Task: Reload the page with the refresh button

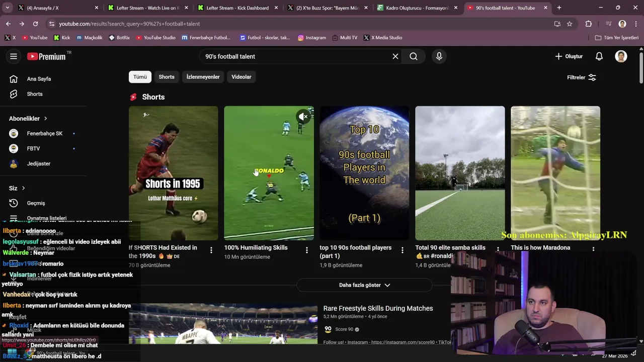Action: point(35,24)
